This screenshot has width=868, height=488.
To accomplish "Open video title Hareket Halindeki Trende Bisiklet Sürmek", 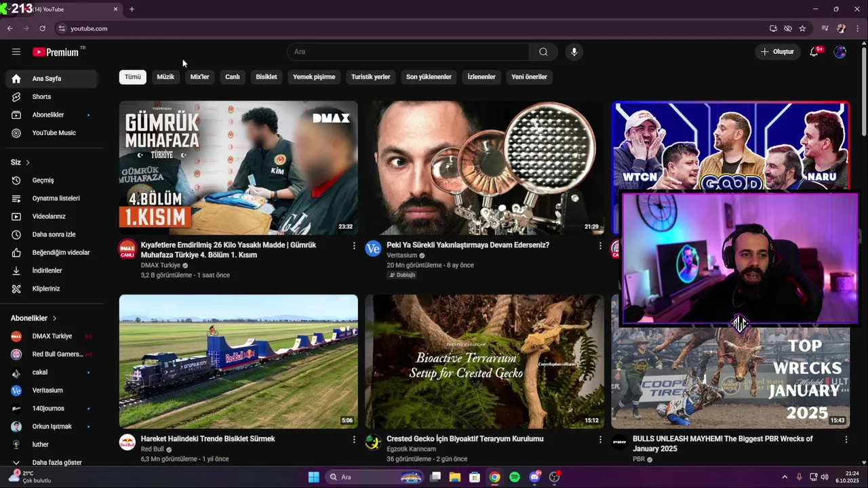I will 208,439.
